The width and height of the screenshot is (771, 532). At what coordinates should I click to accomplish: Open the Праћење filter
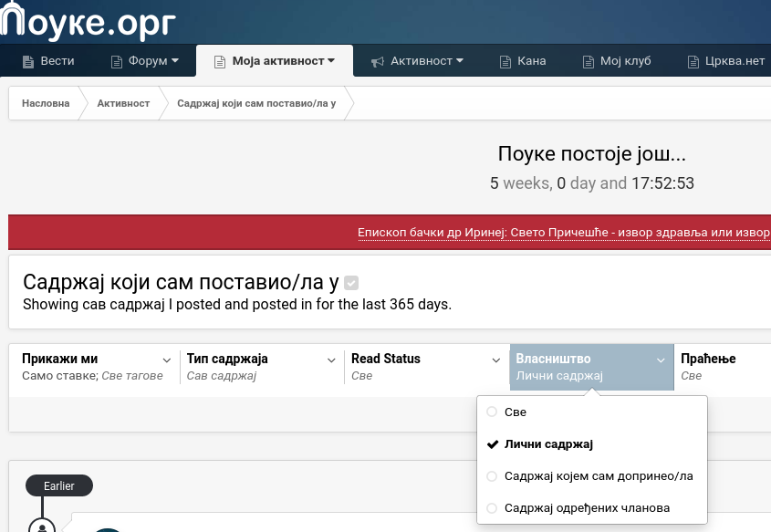tap(723, 367)
